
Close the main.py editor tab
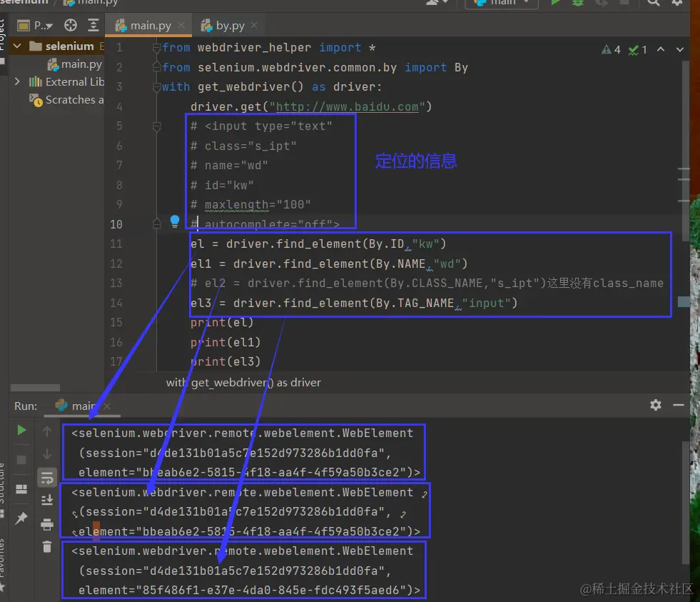181,26
